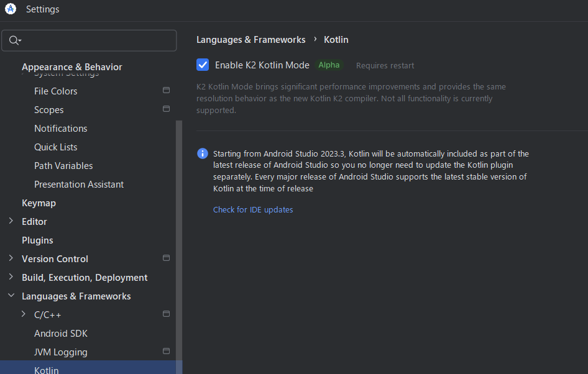Click the project-level icon beside Version Control
This screenshot has height=374, width=588.
166,258
